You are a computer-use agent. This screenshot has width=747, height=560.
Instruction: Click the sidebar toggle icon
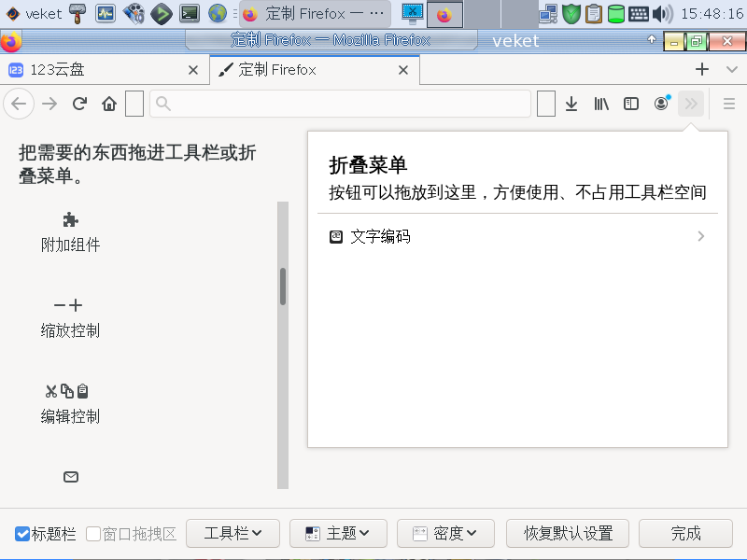click(631, 104)
